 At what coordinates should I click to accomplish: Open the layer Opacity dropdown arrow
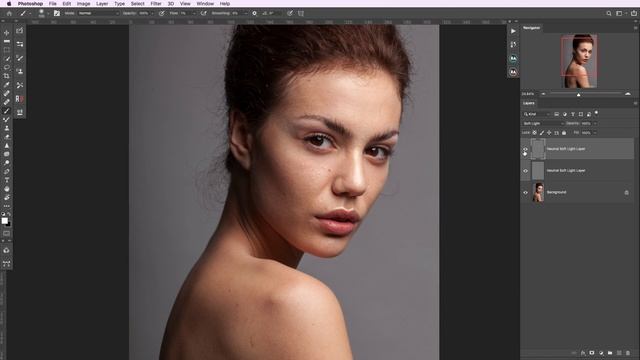pos(596,123)
